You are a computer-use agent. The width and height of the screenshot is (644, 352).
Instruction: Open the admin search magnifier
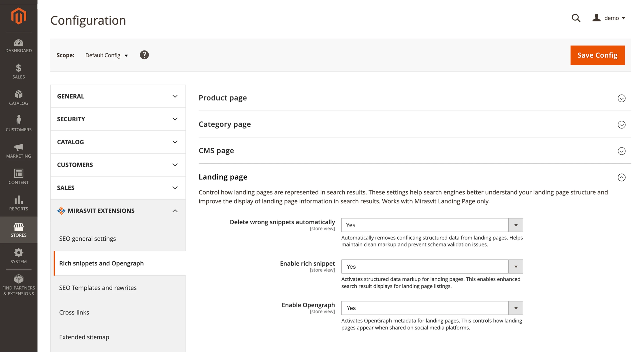click(576, 18)
